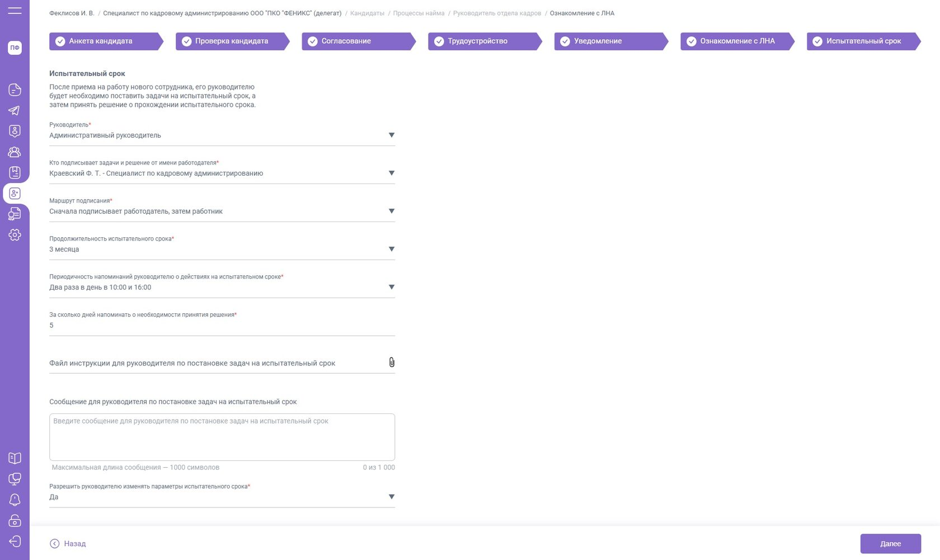
Task: Open the Маршрут подписания dropdown
Action: point(391,211)
